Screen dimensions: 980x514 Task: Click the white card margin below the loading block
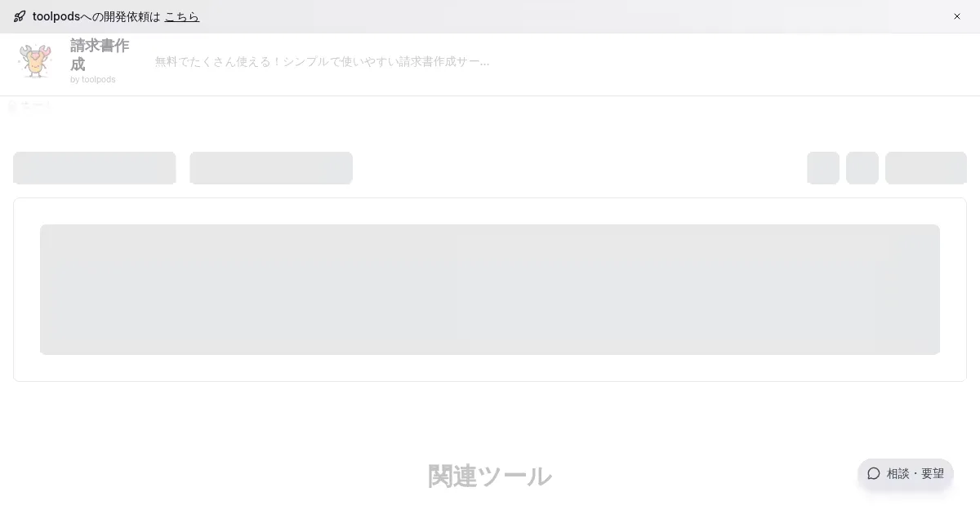coord(490,368)
